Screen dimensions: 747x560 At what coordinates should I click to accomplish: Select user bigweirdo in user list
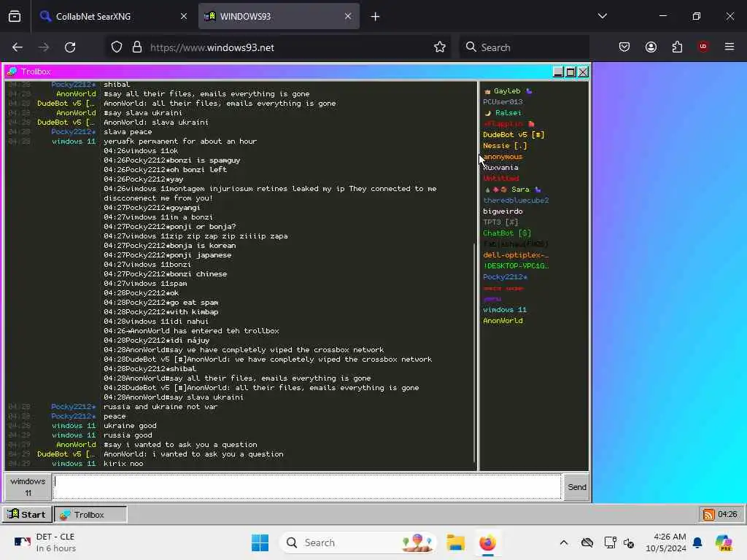coord(503,211)
